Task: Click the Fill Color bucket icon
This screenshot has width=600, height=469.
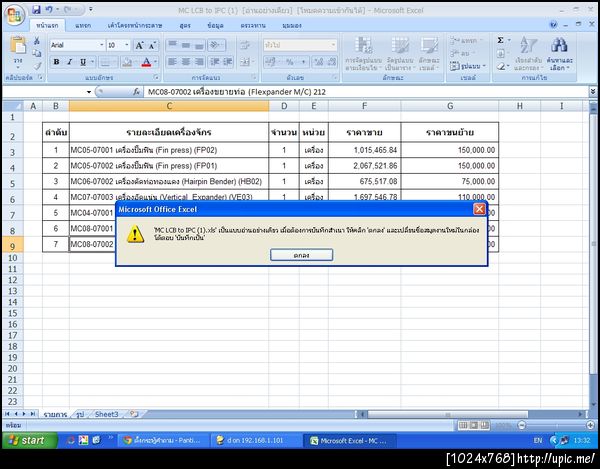Action: pos(127,62)
